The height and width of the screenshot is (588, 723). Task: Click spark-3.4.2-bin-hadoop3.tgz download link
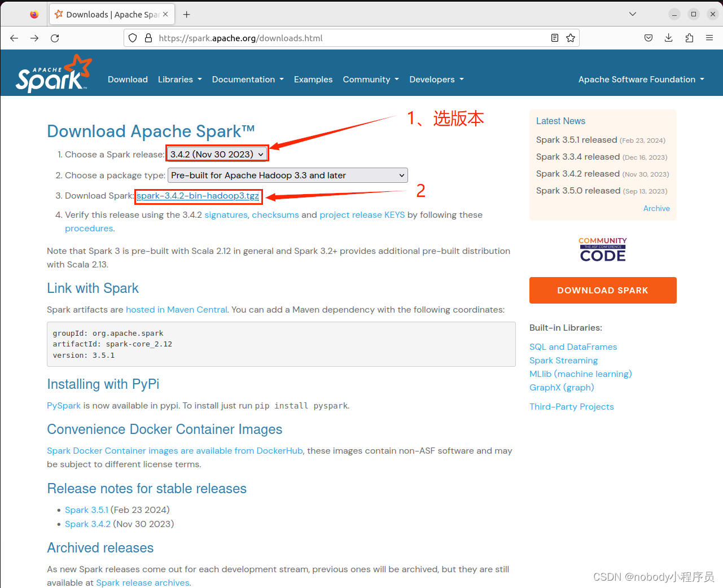(198, 196)
